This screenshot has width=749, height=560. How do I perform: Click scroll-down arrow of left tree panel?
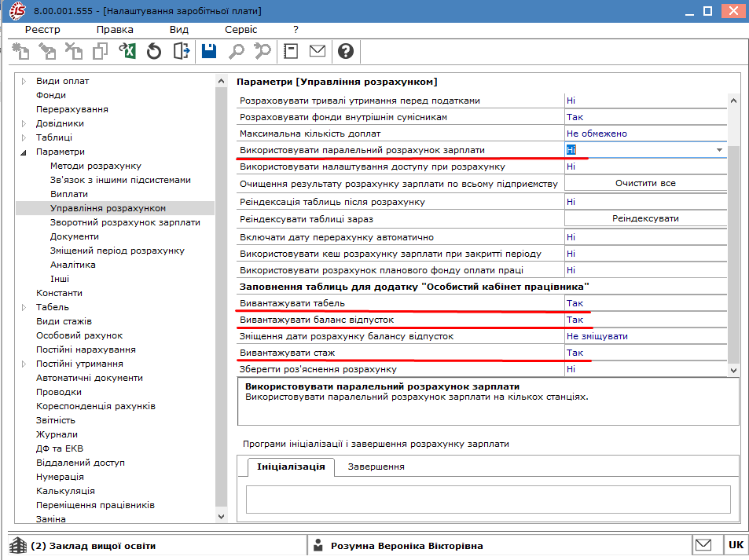(x=221, y=517)
